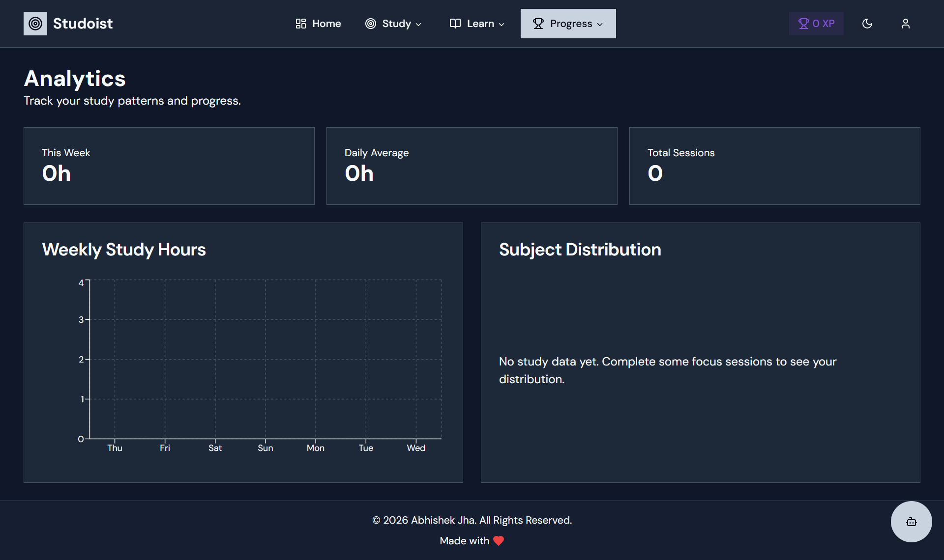The height and width of the screenshot is (560, 944).
Task: Click the Progress trophy icon
Action: (538, 24)
